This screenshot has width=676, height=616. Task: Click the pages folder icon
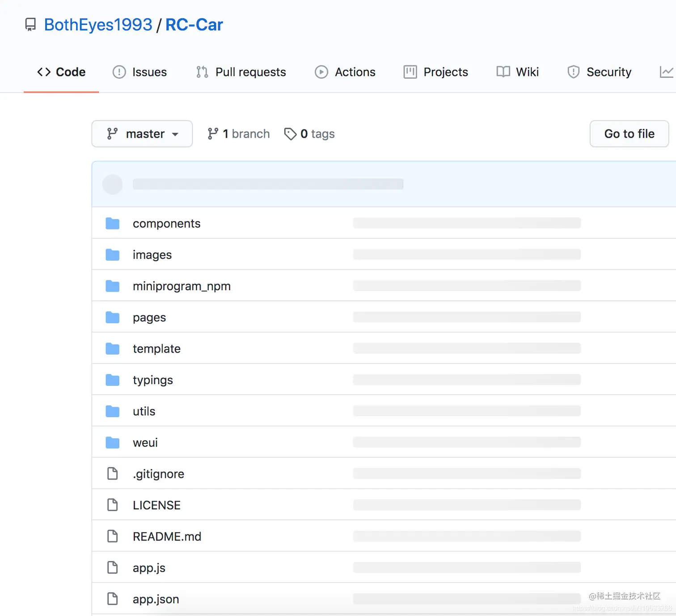click(x=113, y=317)
